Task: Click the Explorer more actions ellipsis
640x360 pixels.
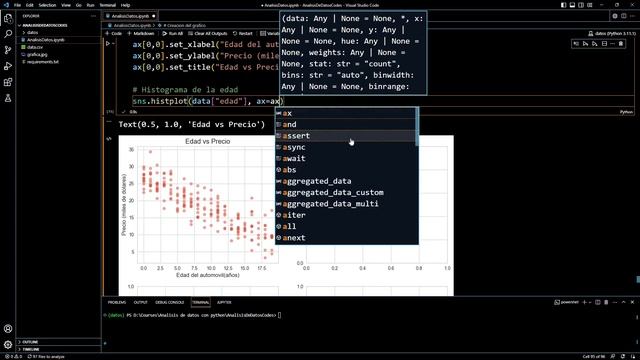Action: click(x=93, y=16)
